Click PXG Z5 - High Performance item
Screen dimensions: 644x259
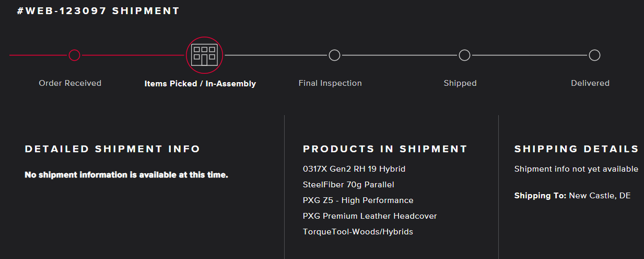tap(358, 200)
